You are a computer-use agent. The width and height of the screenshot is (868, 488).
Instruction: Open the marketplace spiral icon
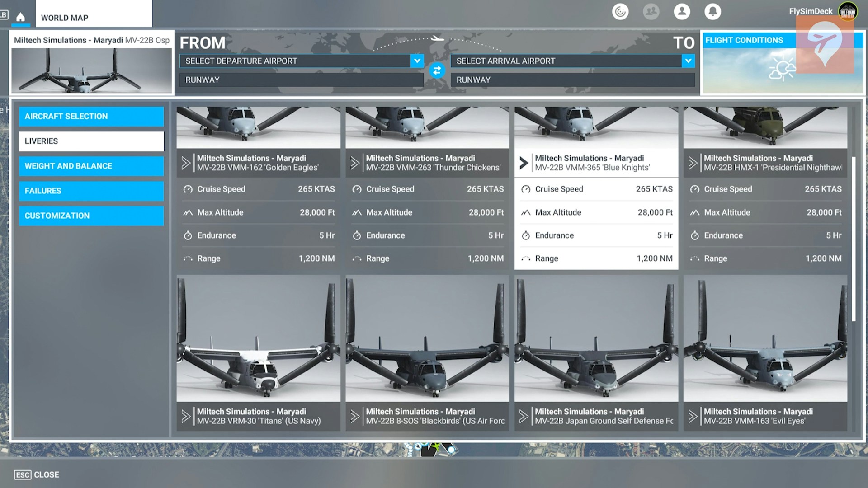620,11
